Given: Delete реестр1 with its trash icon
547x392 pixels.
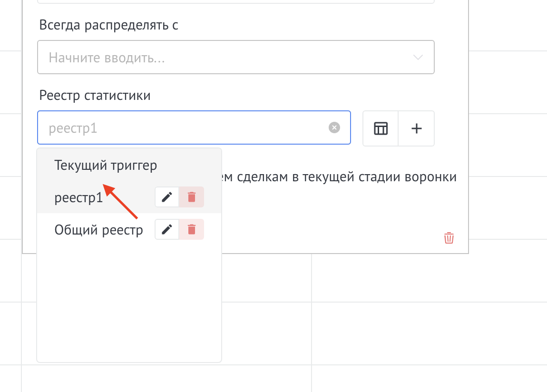Looking at the screenshot, I should [192, 197].
